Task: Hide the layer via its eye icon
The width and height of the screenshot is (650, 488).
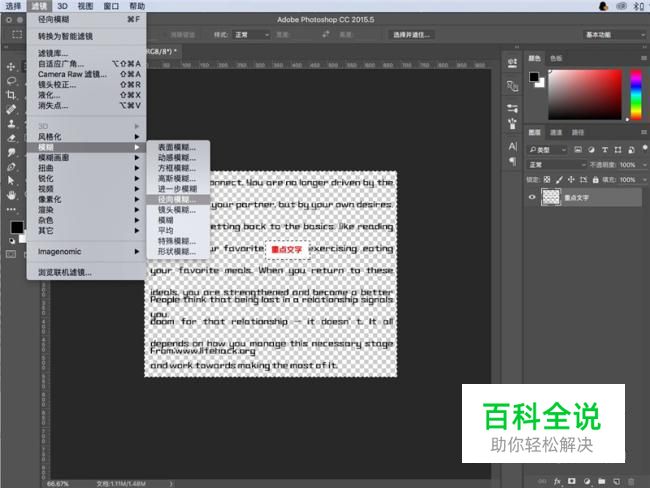Action: pos(532,197)
